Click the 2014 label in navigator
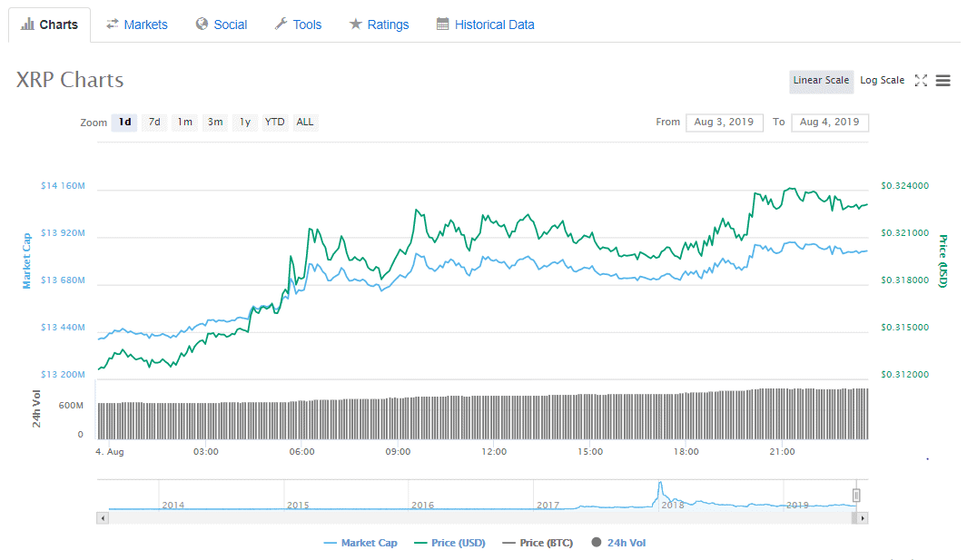977x560 pixels. [173, 506]
